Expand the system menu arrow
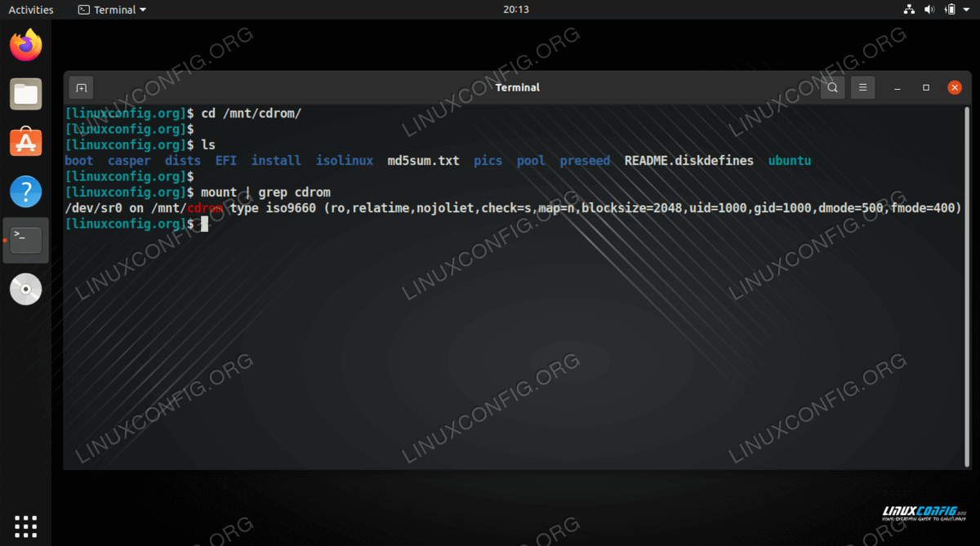 (965, 10)
